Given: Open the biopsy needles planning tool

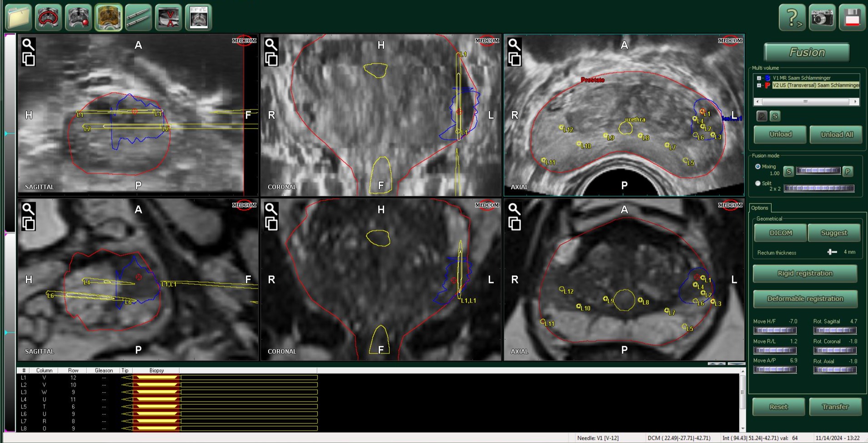Looking at the screenshot, I should coord(138,18).
